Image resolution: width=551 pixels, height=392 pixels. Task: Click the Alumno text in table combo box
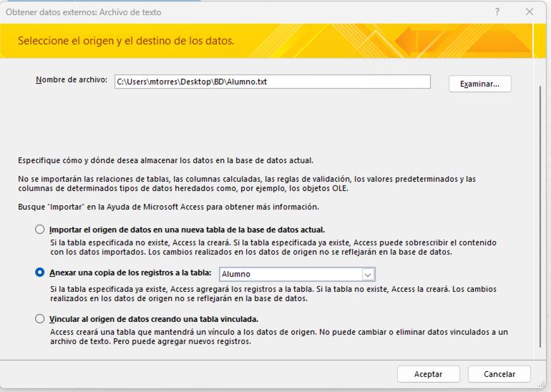click(x=236, y=274)
